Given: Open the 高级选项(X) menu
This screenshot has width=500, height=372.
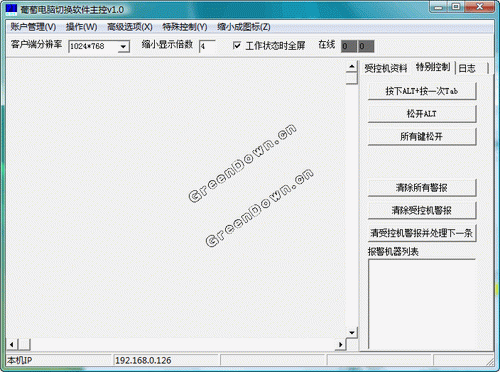Looking at the screenshot, I should 130,27.
